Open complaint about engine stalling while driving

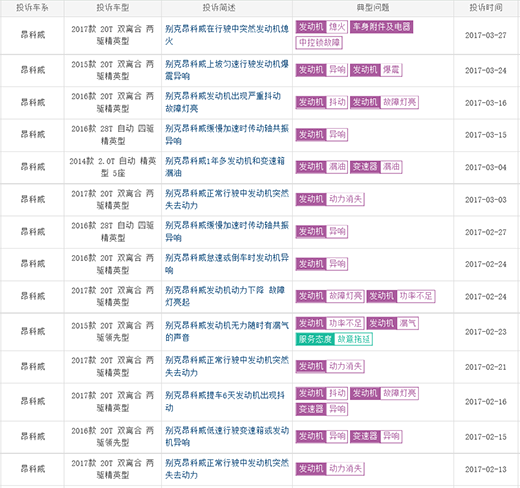[227, 35]
